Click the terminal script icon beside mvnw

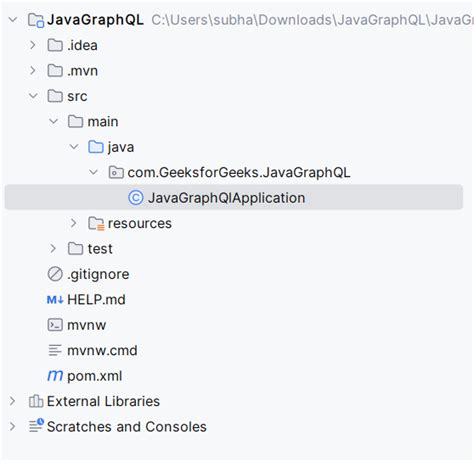coord(55,325)
